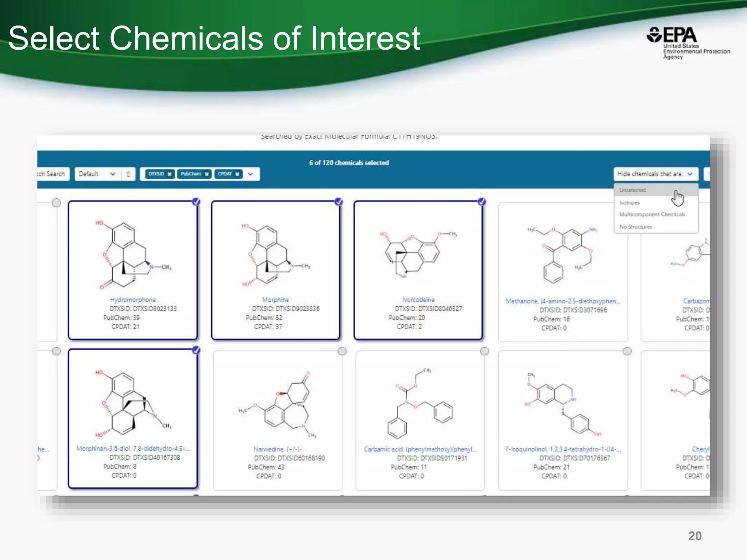Open the Narwedine, (+/-)- link
The image size is (747, 560).
point(278,449)
